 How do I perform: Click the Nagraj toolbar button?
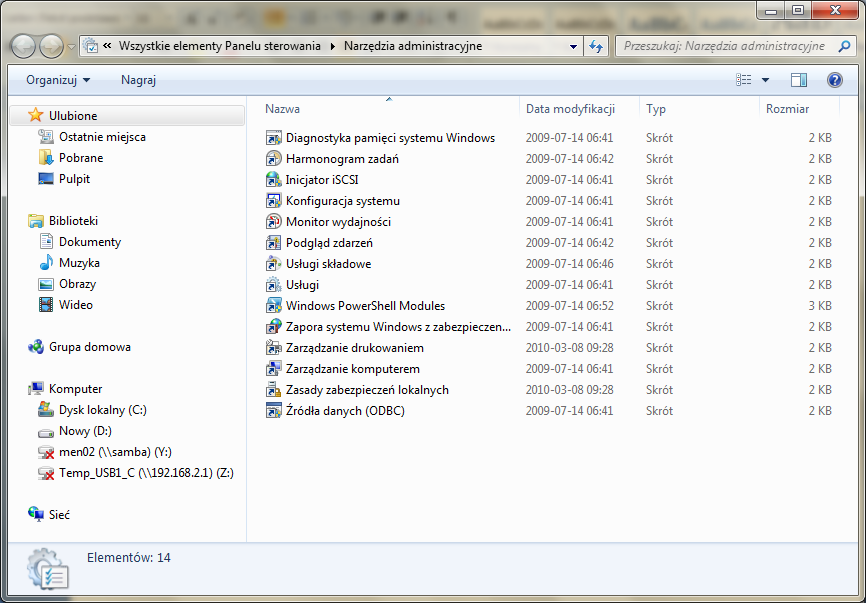tap(139, 80)
